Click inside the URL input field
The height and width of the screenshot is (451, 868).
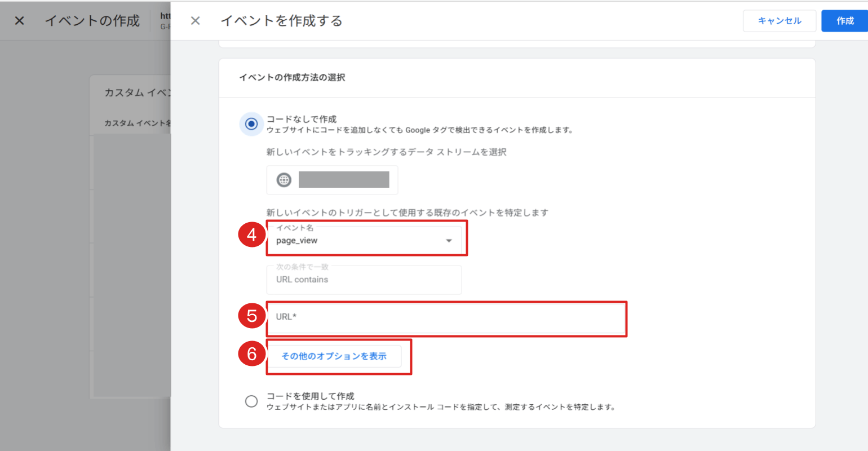445,319
